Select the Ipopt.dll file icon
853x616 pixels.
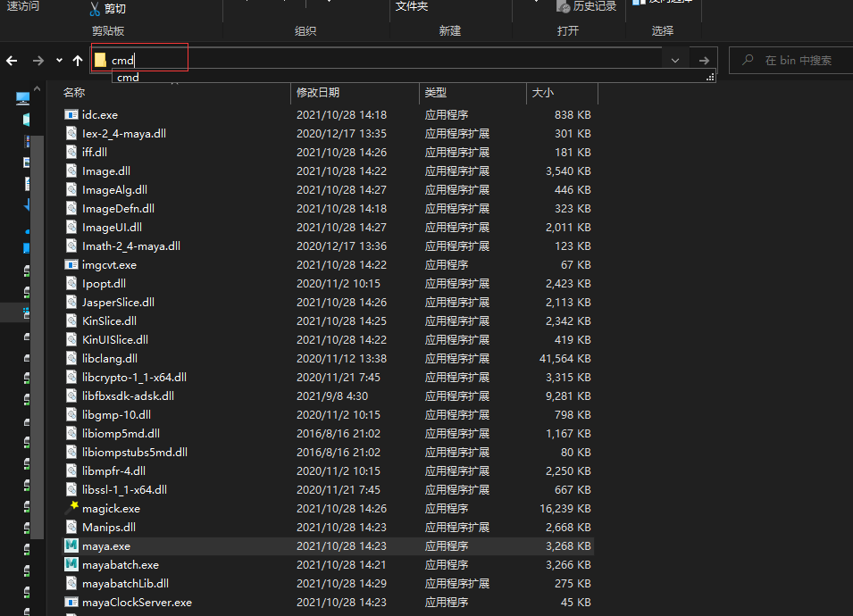(x=71, y=283)
